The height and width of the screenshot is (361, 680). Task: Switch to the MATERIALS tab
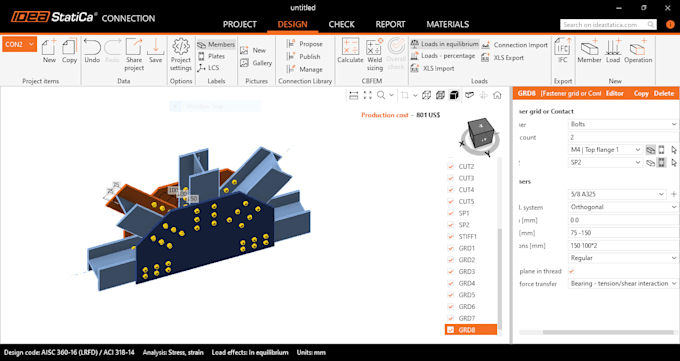[x=448, y=24]
